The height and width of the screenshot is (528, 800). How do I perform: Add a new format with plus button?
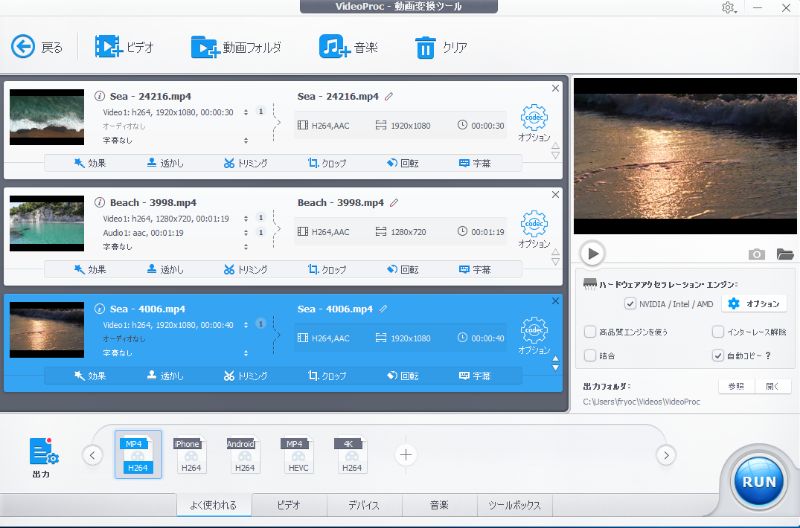[406, 454]
